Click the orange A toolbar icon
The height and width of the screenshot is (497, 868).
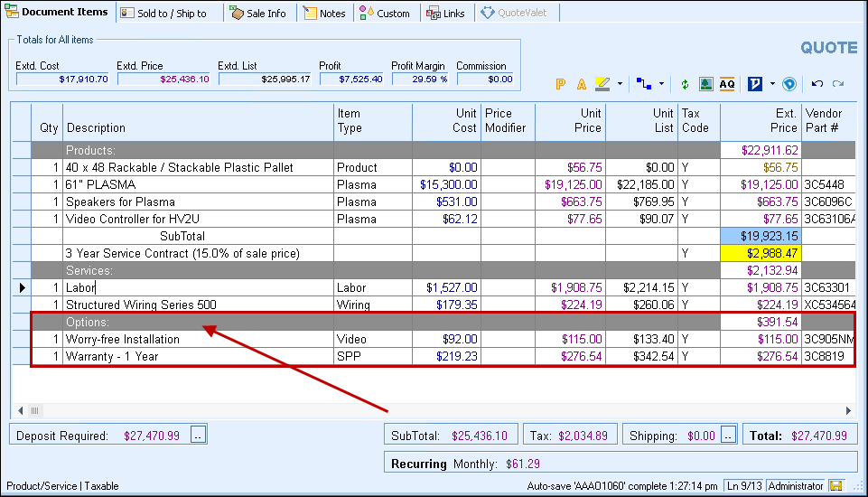click(581, 84)
